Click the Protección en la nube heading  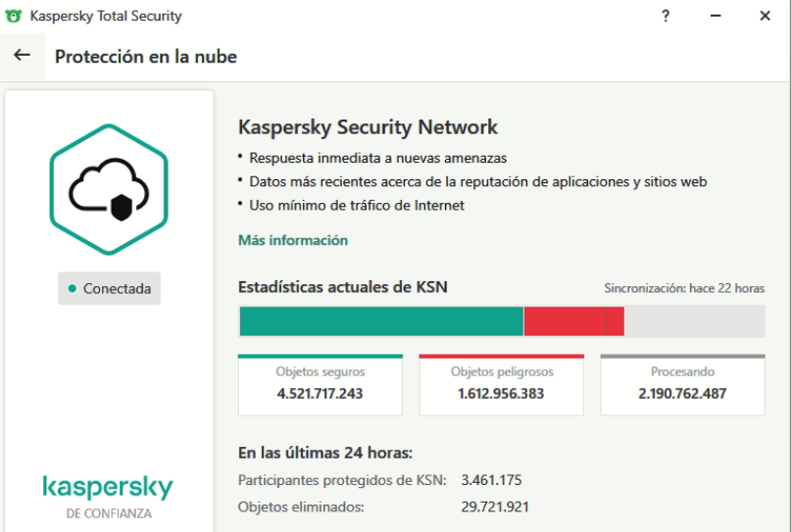click(x=146, y=57)
